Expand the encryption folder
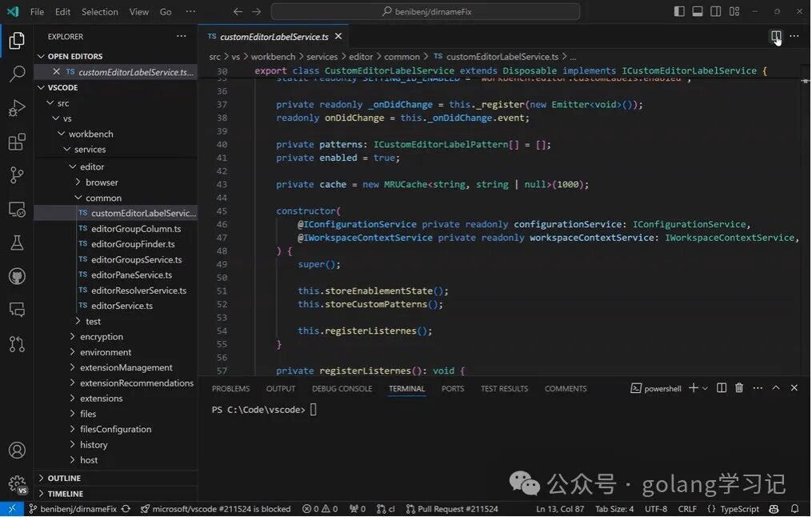Viewport: 812px width, 517px height. (x=101, y=337)
